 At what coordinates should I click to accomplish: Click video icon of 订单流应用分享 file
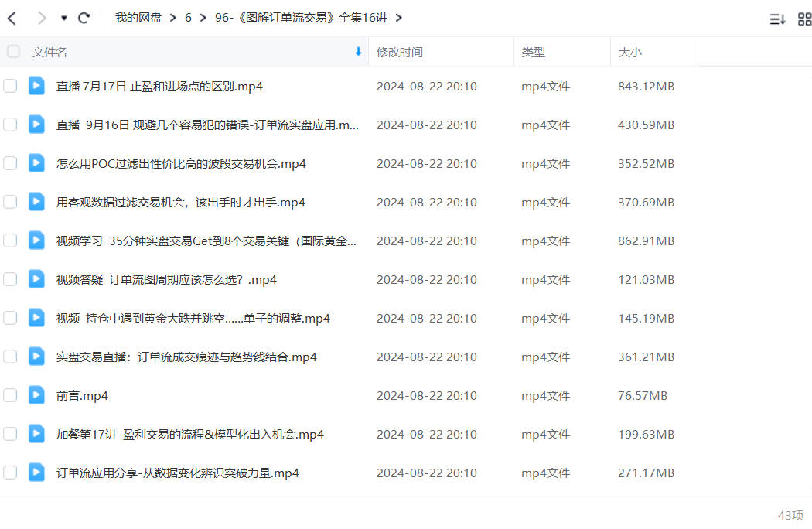(36, 472)
